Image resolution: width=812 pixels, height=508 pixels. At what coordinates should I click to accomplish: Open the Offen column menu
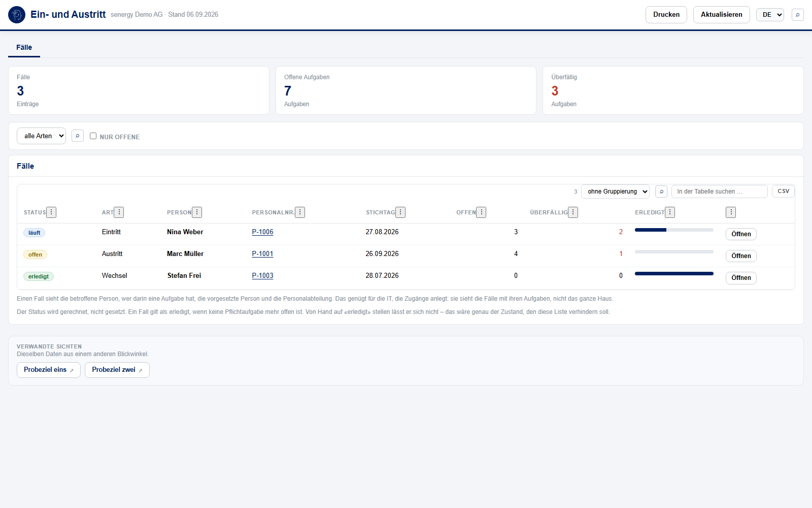[x=481, y=212]
